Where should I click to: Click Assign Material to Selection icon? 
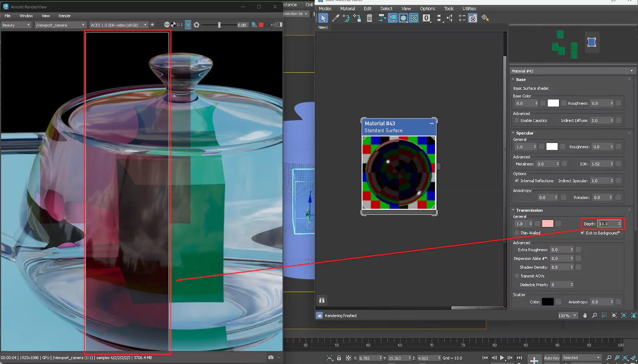click(x=357, y=18)
